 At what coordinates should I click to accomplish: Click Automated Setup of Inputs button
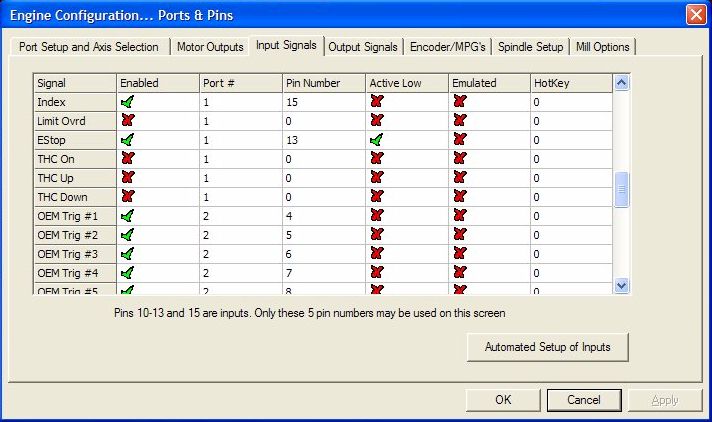pos(548,347)
